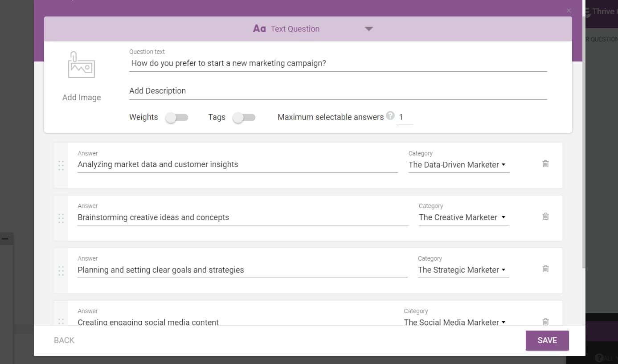Open the Category dropdown showing 'The Creative Marketer'

pos(463,217)
